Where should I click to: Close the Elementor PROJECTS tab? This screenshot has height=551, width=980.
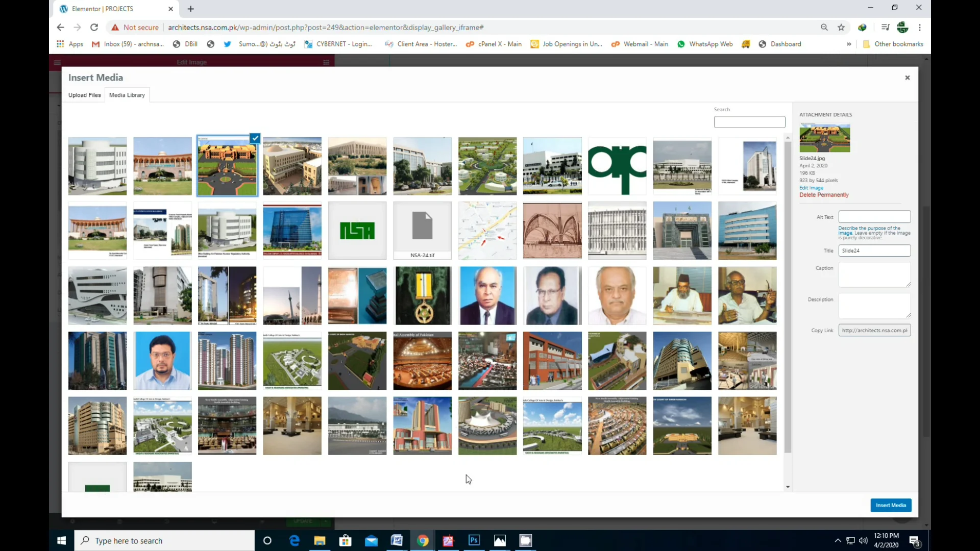pyautogui.click(x=170, y=9)
